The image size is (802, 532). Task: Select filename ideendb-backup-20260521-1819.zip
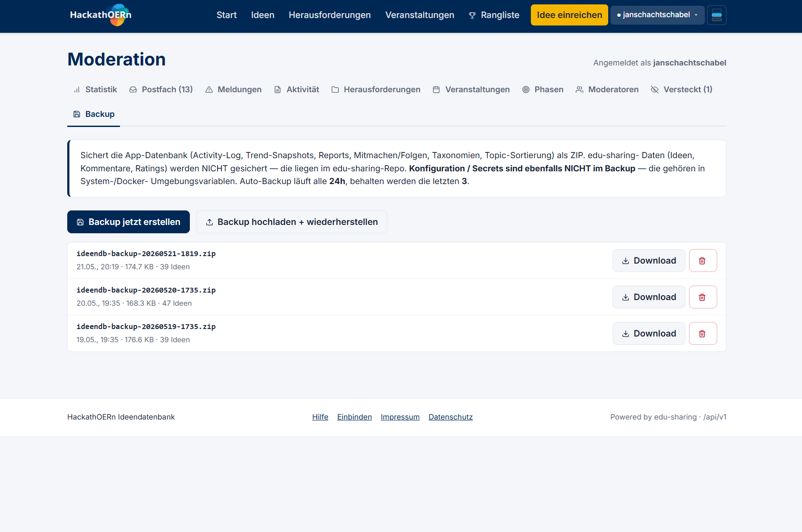(x=146, y=253)
